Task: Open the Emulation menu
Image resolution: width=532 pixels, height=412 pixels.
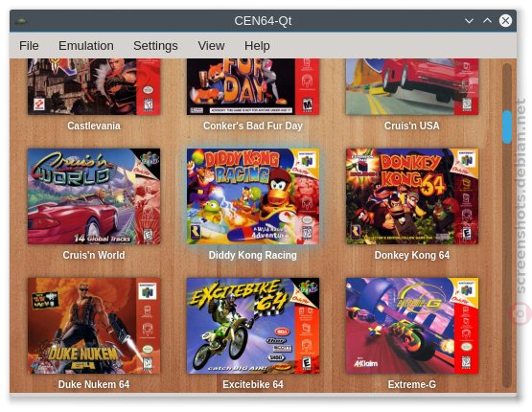Action: tap(86, 46)
